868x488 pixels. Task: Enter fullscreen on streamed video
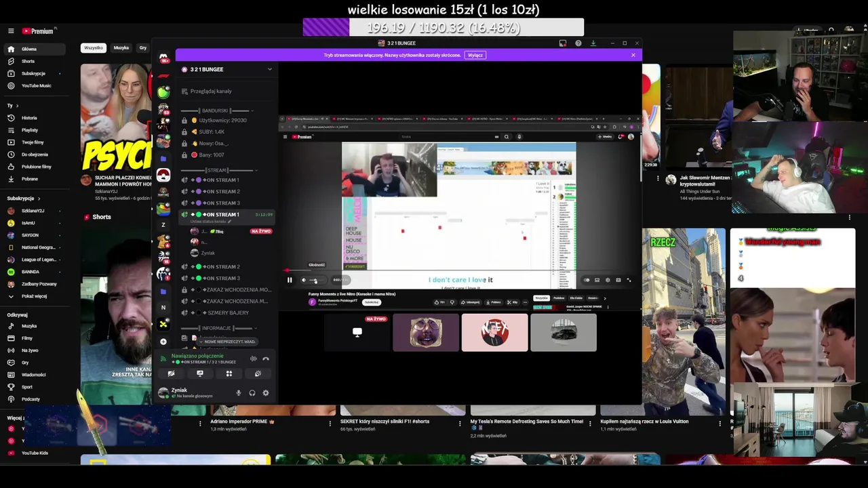click(629, 280)
